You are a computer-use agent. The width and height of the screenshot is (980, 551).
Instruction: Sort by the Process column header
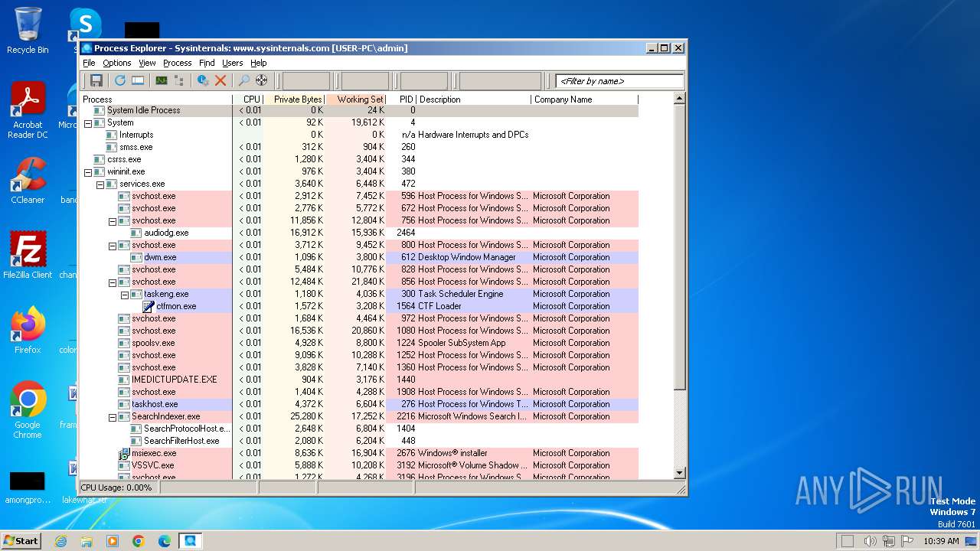pyautogui.click(x=156, y=99)
